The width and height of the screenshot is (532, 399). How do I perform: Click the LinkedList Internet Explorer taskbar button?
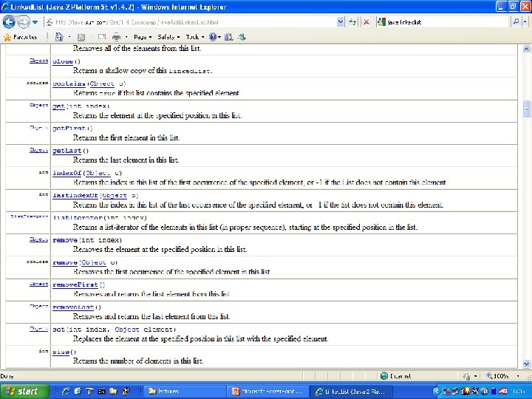351,391
